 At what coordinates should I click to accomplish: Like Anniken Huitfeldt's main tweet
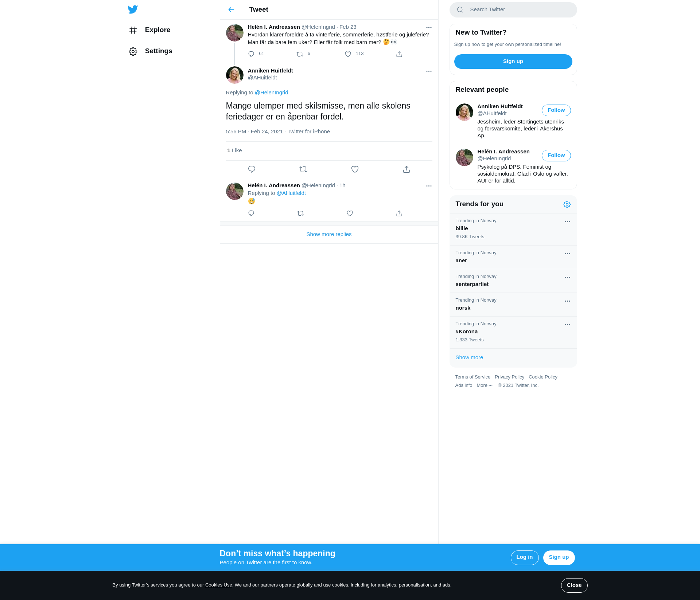point(355,169)
